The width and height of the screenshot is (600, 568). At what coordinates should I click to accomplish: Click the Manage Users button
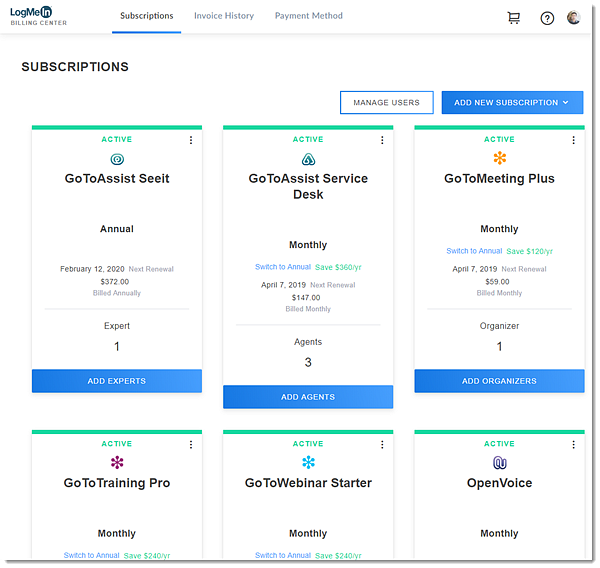pyautogui.click(x=387, y=103)
